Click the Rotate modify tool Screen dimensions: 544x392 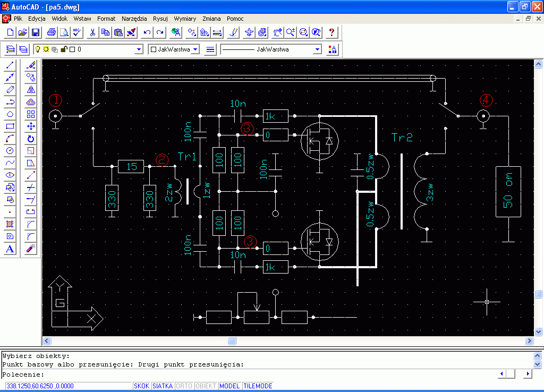coord(31,139)
